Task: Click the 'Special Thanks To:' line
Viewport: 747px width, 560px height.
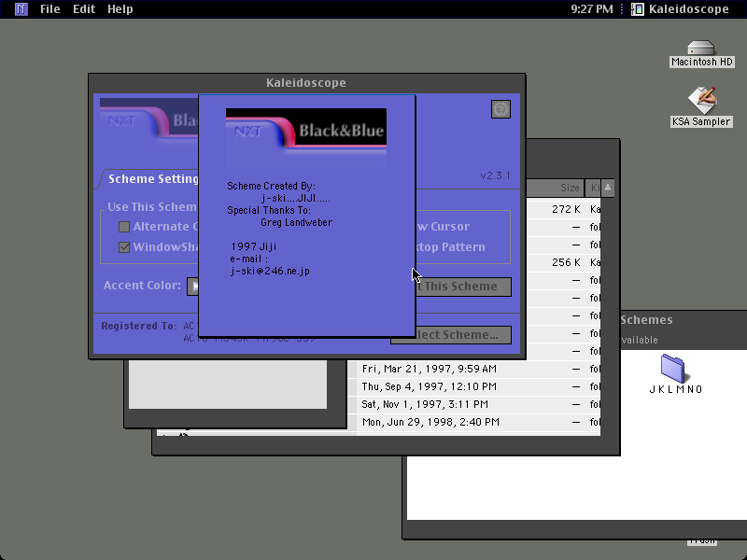Action: tap(269, 211)
